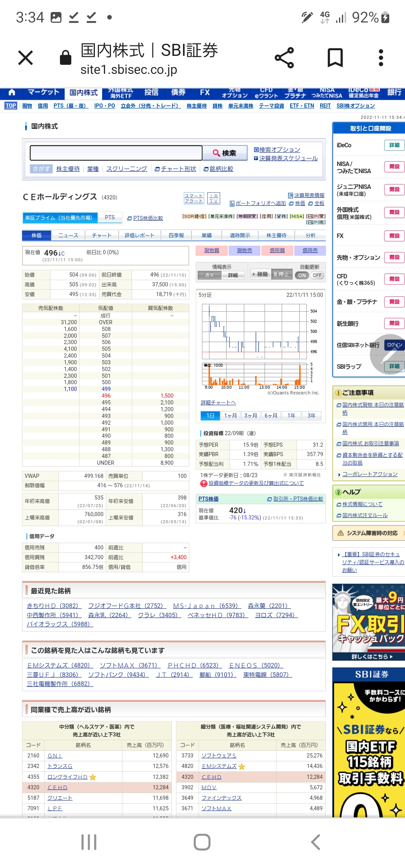Image resolution: width=405 pixels, height=868 pixels.
Task: Tap the padlock site security icon
Action: 66,57
